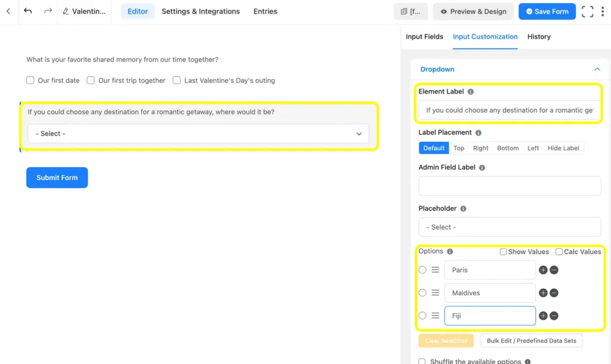Open the Select dropdown in the form canvas
This screenshot has height=364, width=611.
203,133
